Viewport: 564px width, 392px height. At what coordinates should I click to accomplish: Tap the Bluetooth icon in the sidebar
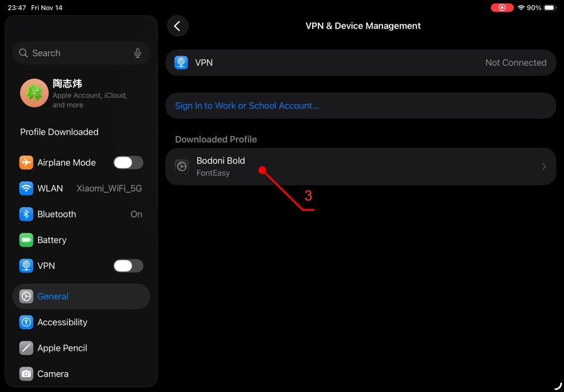coord(26,214)
